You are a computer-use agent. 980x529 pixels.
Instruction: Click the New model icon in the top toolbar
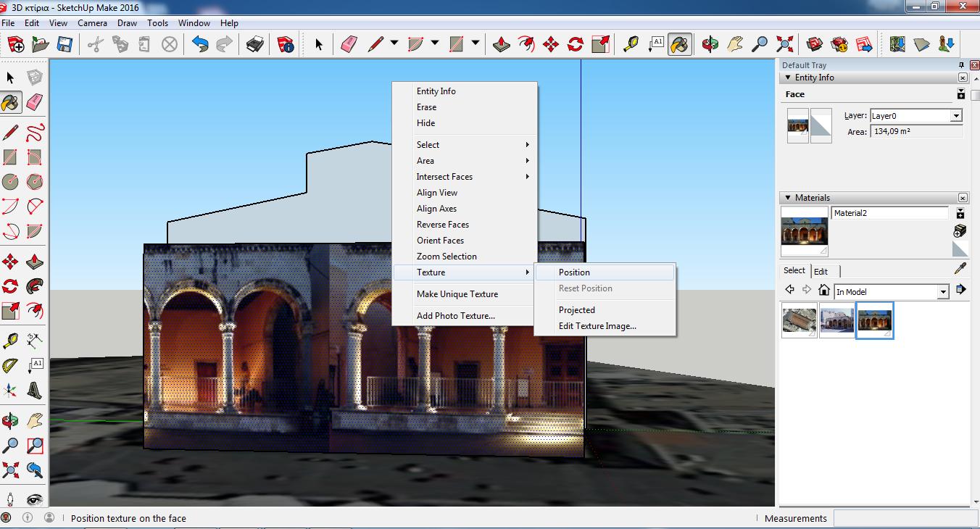(16, 44)
